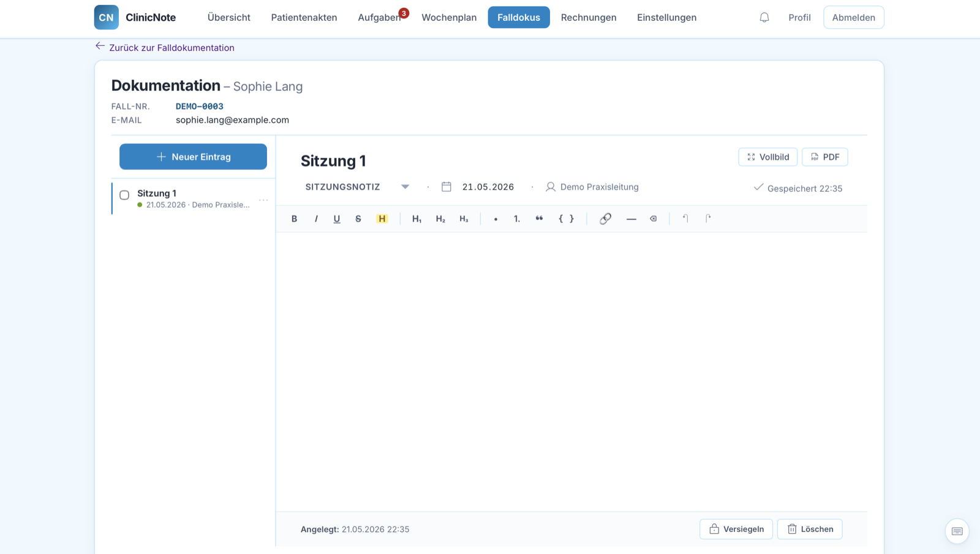Open the SITZUNGSNOTIZ type dropdown
Image resolution: width=980 pixels, height=554 pixels.
click(x=357, y=187)
